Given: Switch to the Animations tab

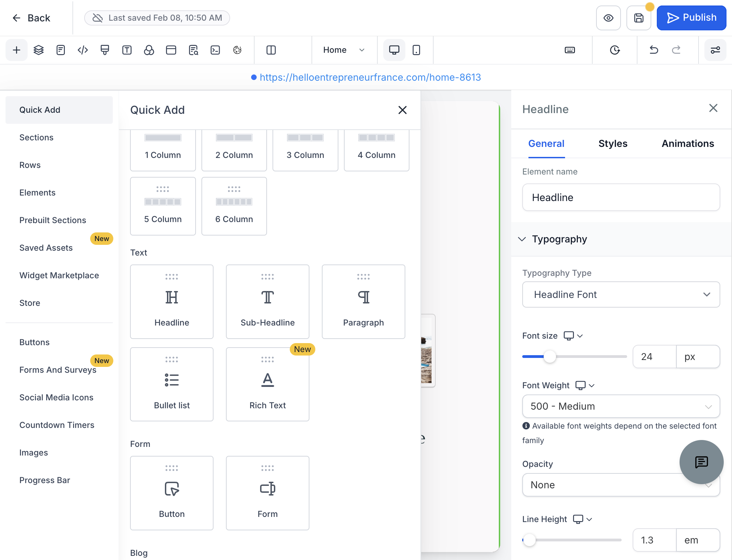Looking at the screenshot, I should tap(688, 143).
